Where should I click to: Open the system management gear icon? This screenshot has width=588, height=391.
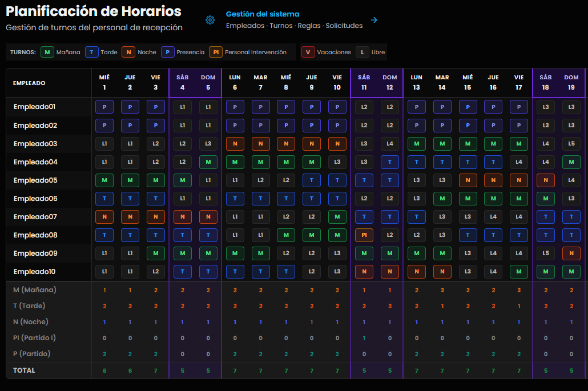pos(210,20)
